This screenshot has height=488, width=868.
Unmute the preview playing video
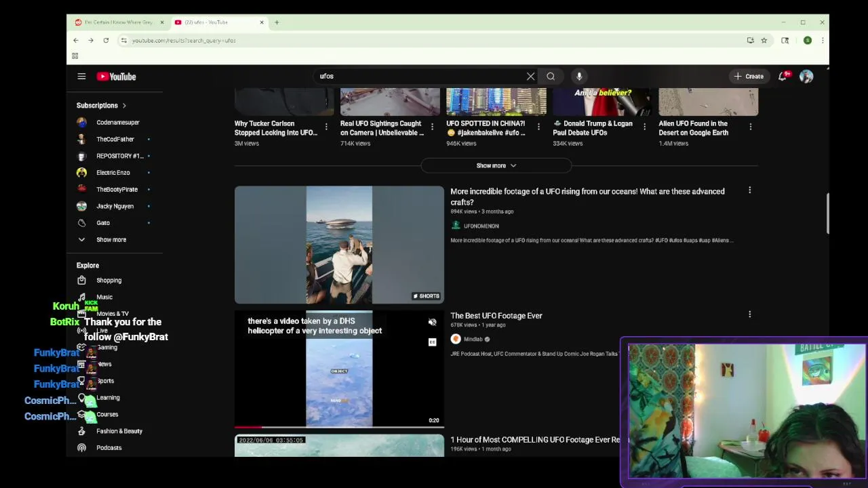point(433,322)
